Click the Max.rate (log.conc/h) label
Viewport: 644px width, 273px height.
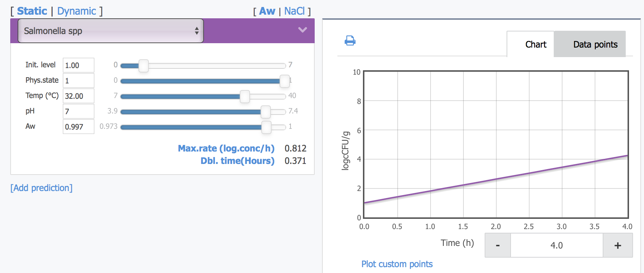pyautogui.click(x=226, y=148)
